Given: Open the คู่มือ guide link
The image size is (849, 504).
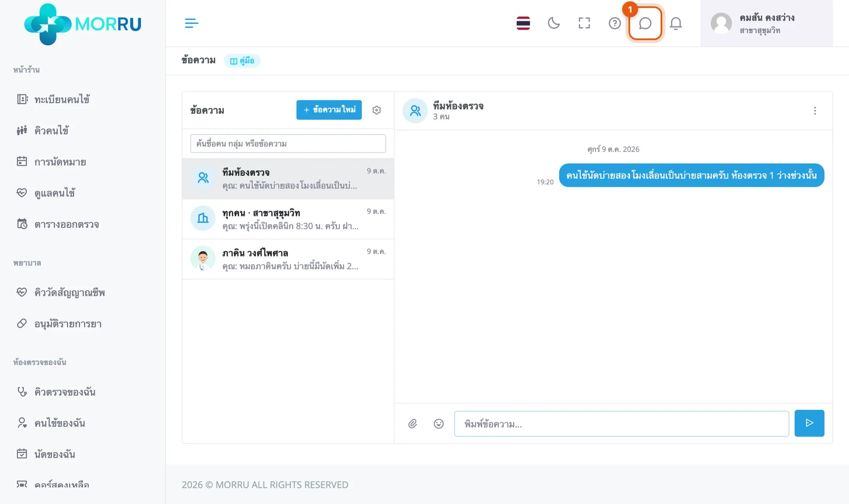Looking at the screenshot, I should coord(242,61).
